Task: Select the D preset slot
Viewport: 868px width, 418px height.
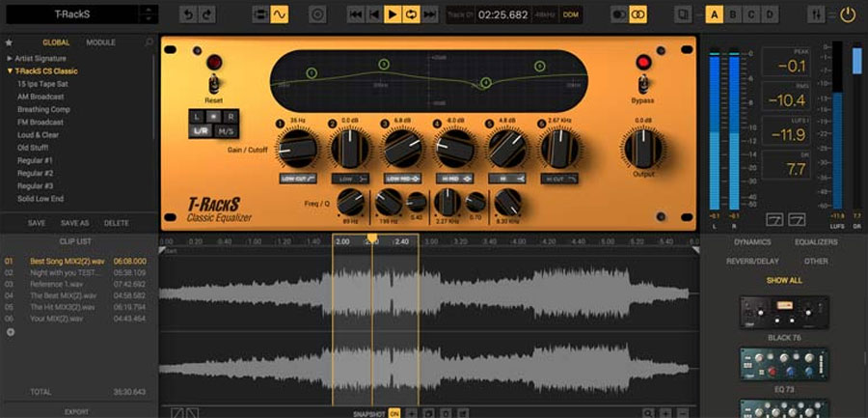Action: click(770, 15)
